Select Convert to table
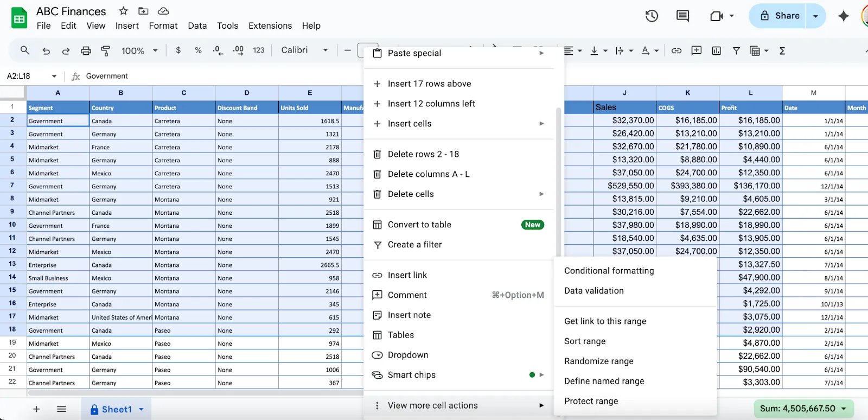Screen dimensions: 868x420 (x=459, y=225)
